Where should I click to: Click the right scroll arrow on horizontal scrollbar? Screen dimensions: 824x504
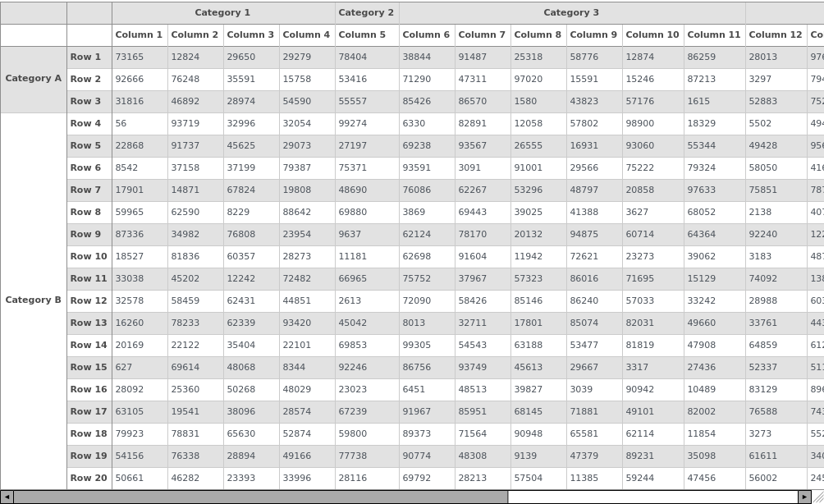(804, 497)
